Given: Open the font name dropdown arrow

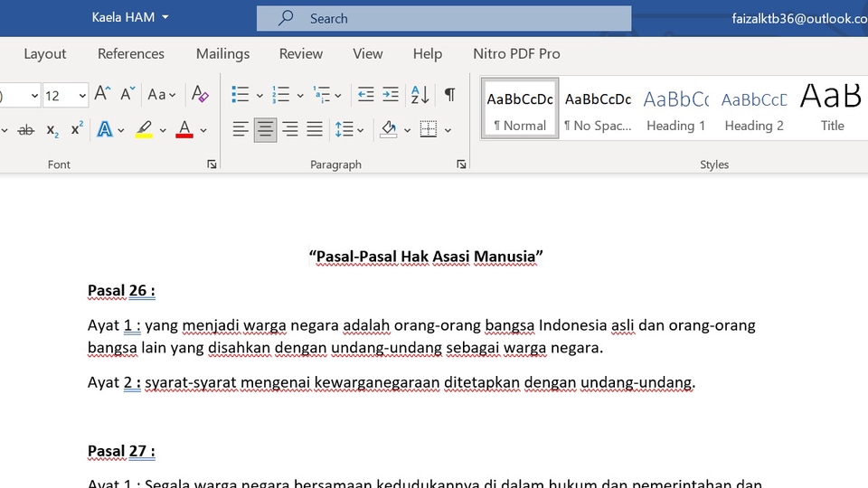Looking at the screenshot, I should 34,96.
